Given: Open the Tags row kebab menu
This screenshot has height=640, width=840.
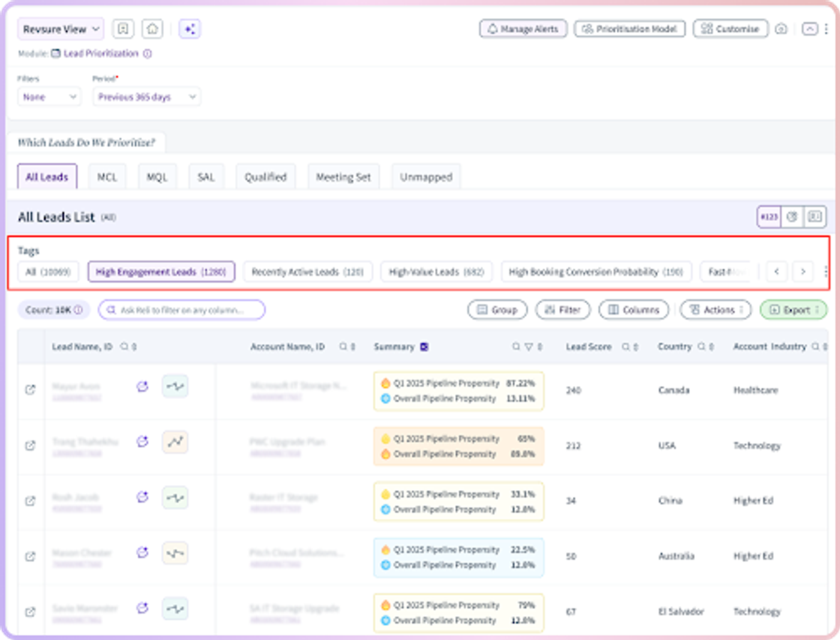Looking at the screenshot, I should [x=826, y=272].
